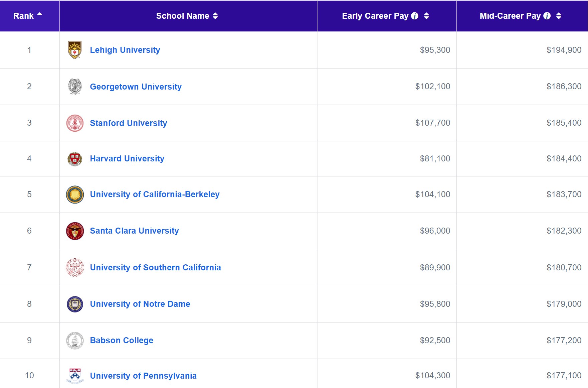Select Lehigh's mid-career pay $194,900
This screenshot has width=588, height=388.
coord(564,50)
